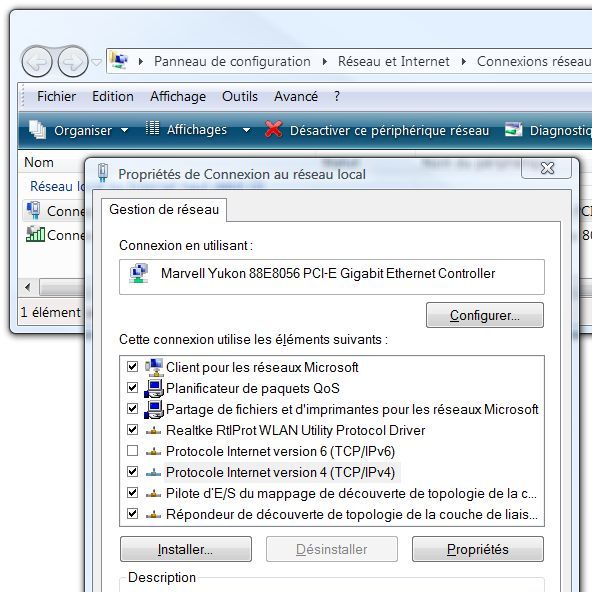Image resolution: width=592 pixels, height=592 pixels.
Task: Open the Affichage menu
Action: tap(178, 97)
